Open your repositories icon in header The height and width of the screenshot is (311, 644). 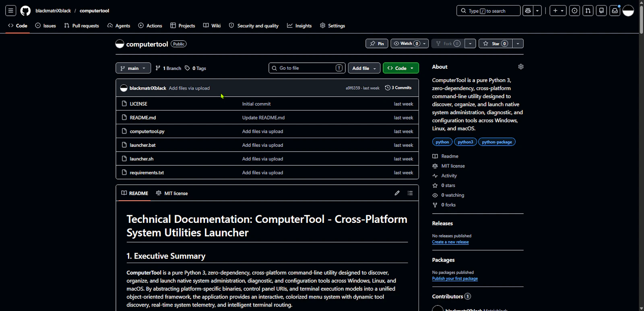point(601,11)
